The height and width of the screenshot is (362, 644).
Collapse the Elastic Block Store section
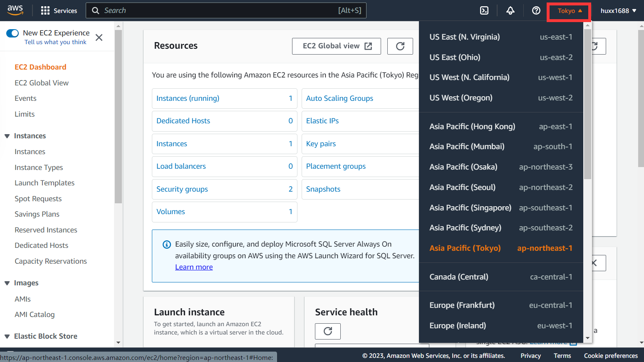(7, 337)
